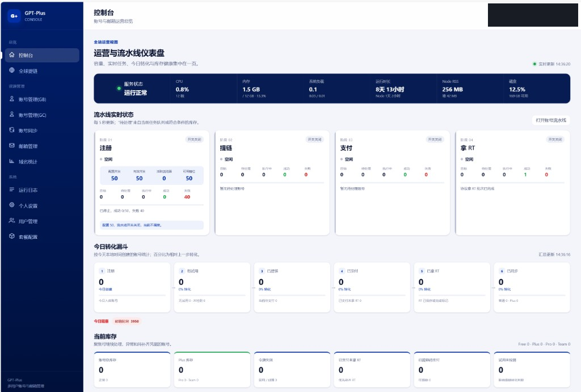Go to 全球提链 page
This screenshot has width=581, height=392.
click(x=41, y=71)
